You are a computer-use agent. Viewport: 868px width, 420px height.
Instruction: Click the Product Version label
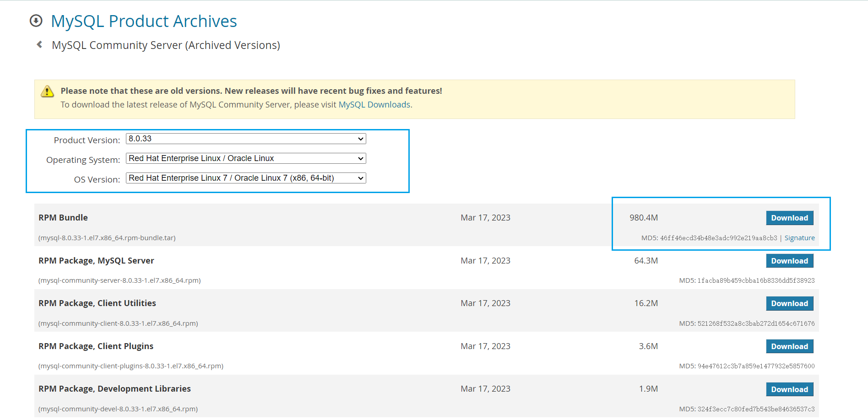point(87,140)
